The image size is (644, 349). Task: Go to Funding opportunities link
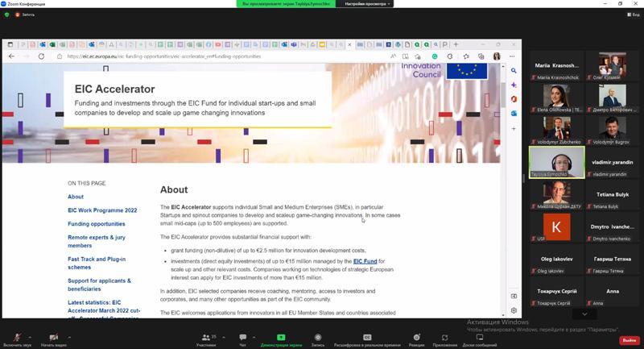coord(96,224)
